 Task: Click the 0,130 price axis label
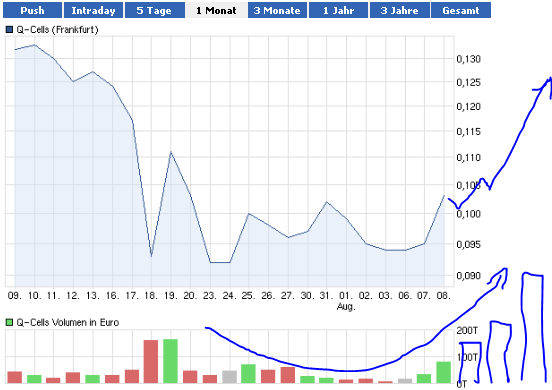tap(469, 59)
